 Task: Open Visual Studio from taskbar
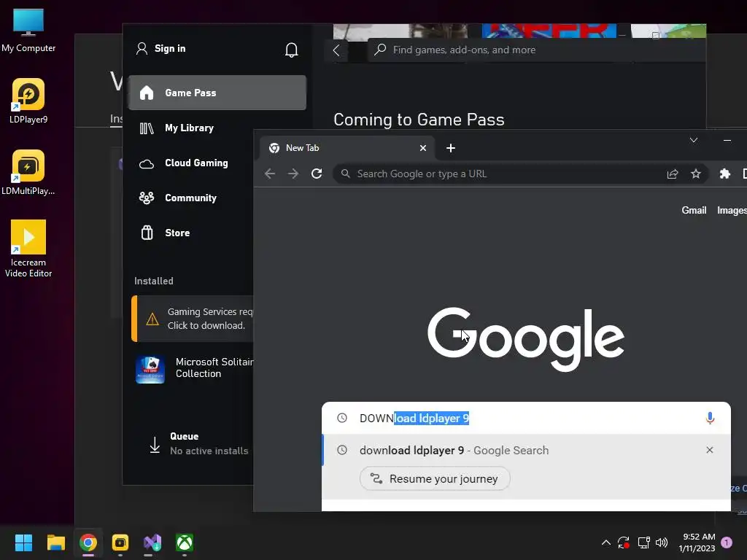(152, 542)
